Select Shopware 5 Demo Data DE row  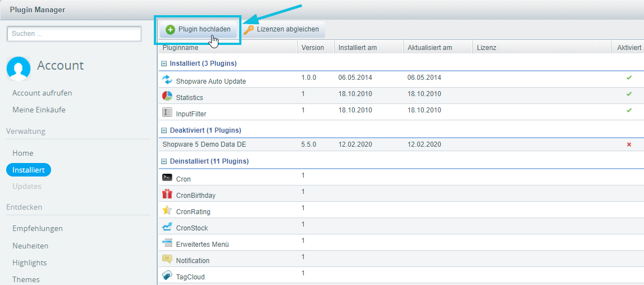pos(401,144)
